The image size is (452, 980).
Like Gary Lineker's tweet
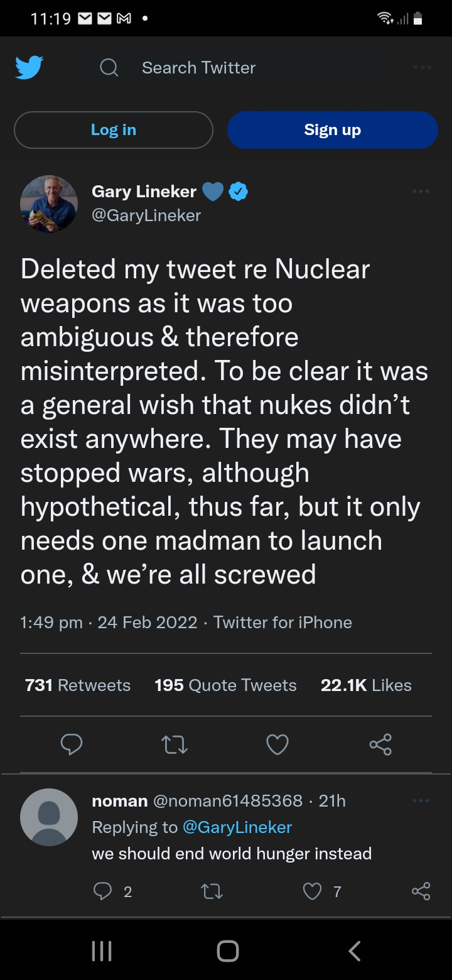pos(277,744)
